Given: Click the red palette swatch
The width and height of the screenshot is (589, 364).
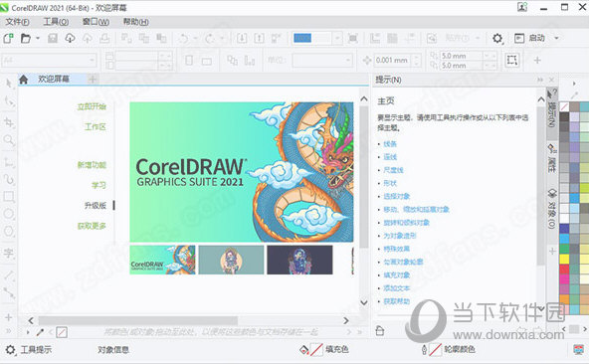Looking at the screenshot, I should [564, 269].
